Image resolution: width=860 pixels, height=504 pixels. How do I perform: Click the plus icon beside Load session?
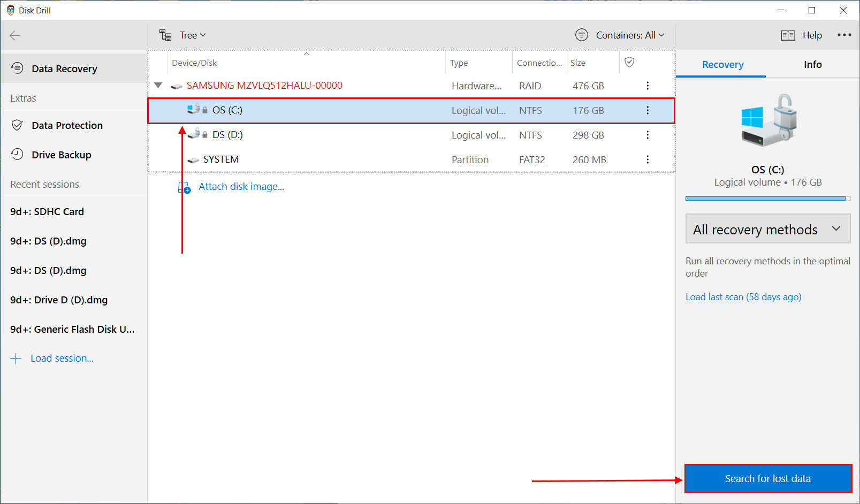[16, 358]
